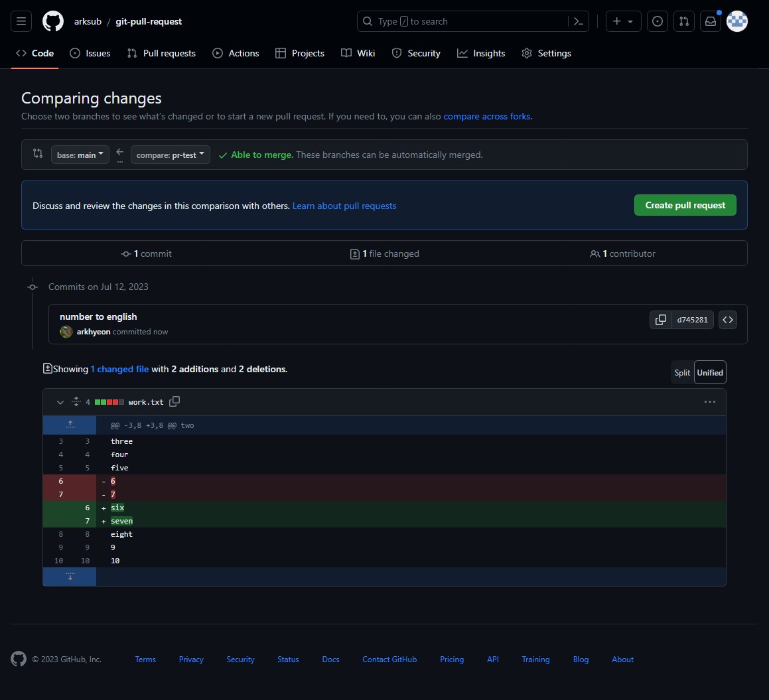Open the Code tab
This screenshot has width=769, height=700.
pos(35,53)
